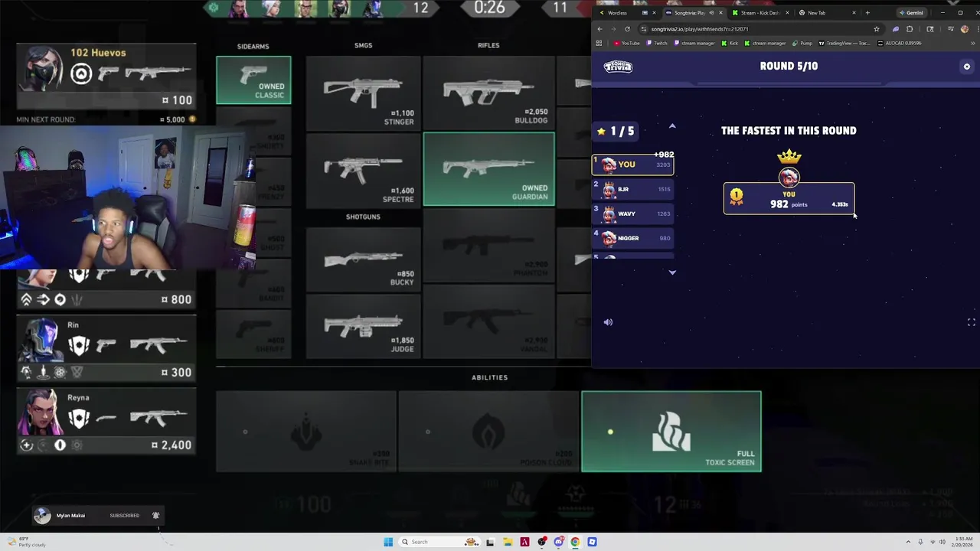Click the Chrome forward navigation arrow

click(613, 29)
